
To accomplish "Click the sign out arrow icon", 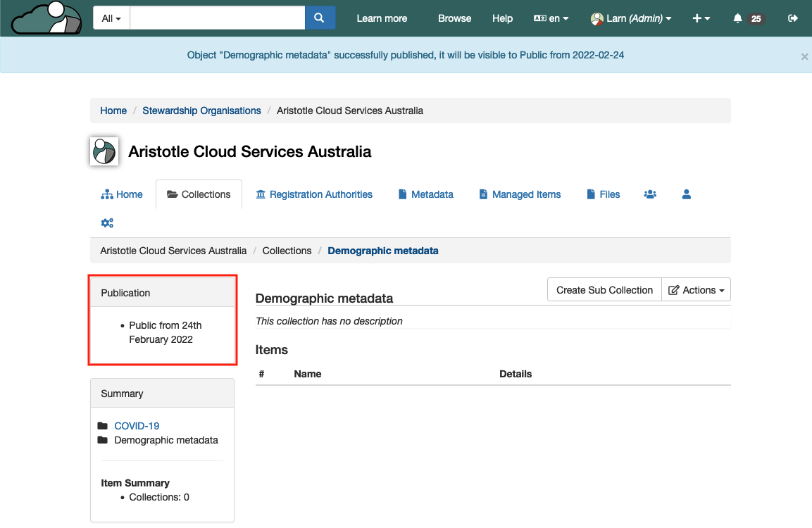I will click(793, 18).
